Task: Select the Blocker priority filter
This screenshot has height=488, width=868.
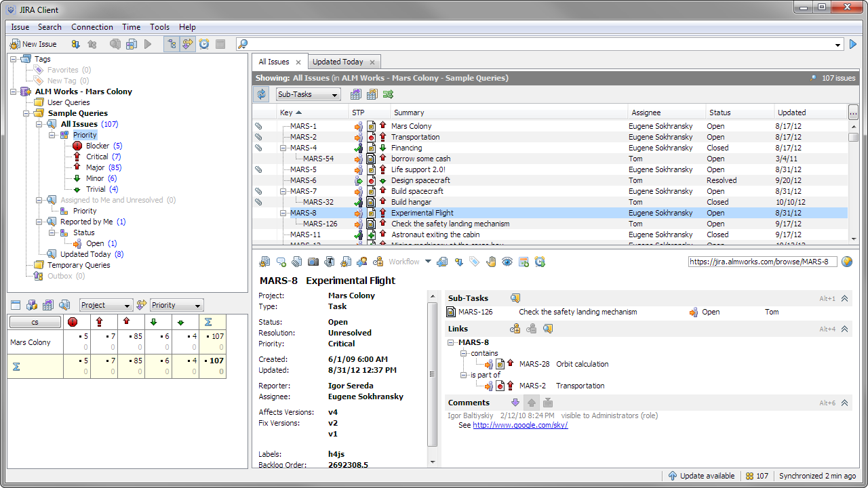Action: tap(98, 146)
